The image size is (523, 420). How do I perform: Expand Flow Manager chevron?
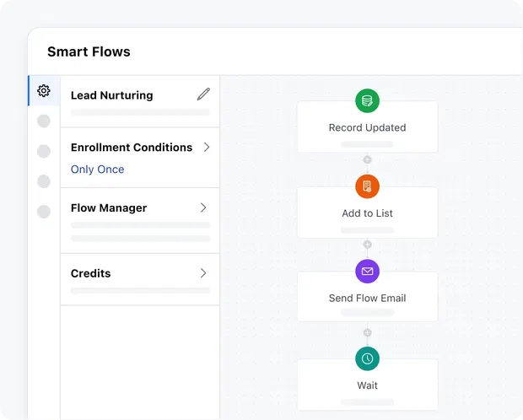(203, 207)
